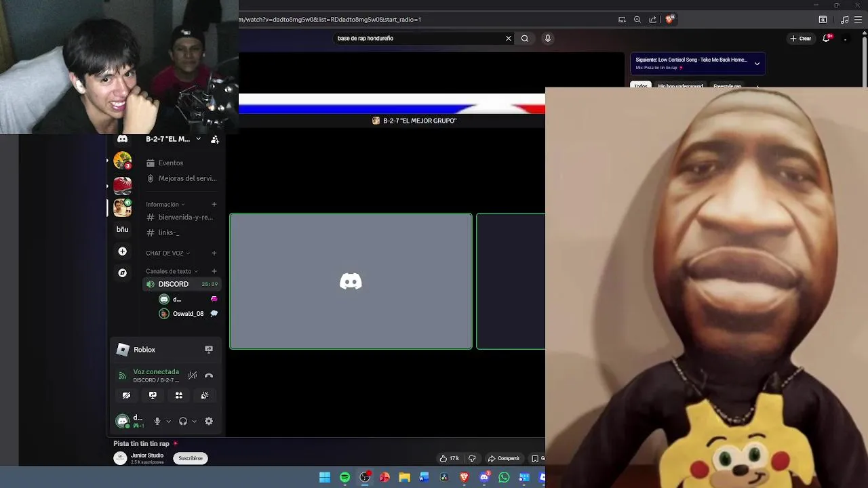
Task: Toggle the Discord headphones deafen
Action: (x=183, y=421)
